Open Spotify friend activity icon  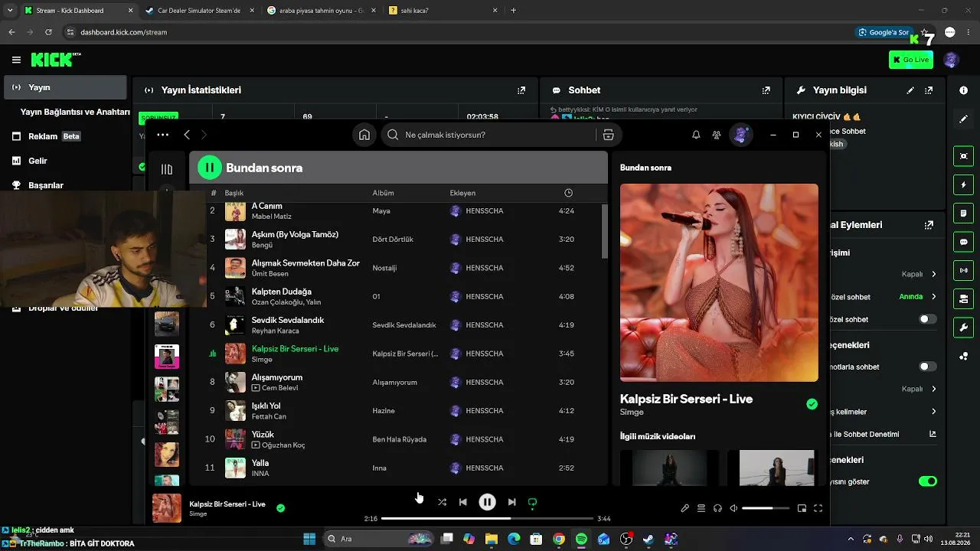pos(717,135)
